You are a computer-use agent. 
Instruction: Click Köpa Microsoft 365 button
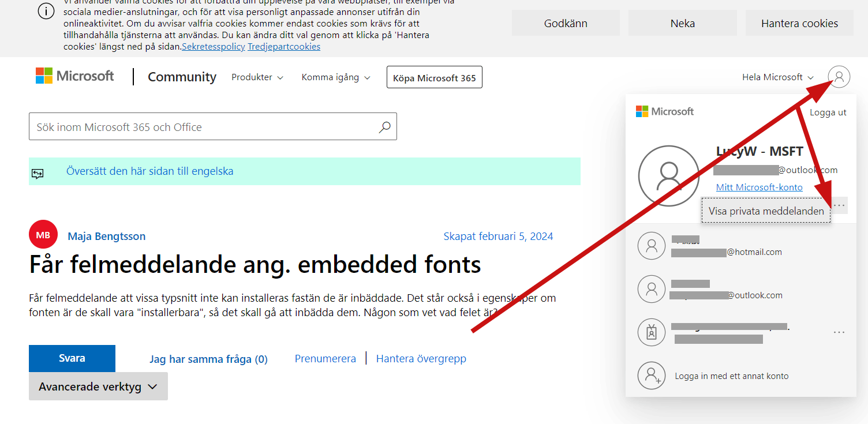pyautogui.click(x=435, y=77)
